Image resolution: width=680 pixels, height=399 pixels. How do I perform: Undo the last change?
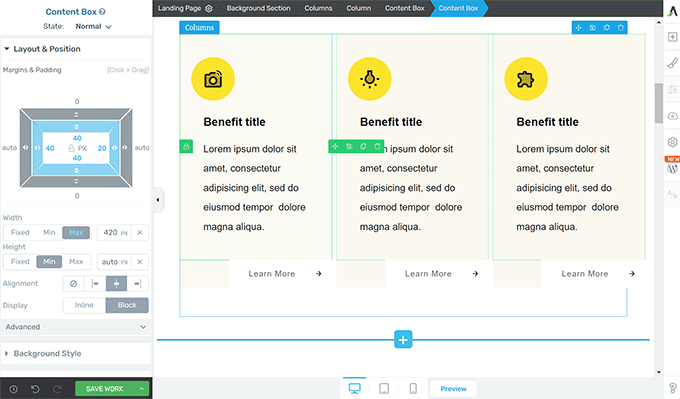tap(35, 389)
